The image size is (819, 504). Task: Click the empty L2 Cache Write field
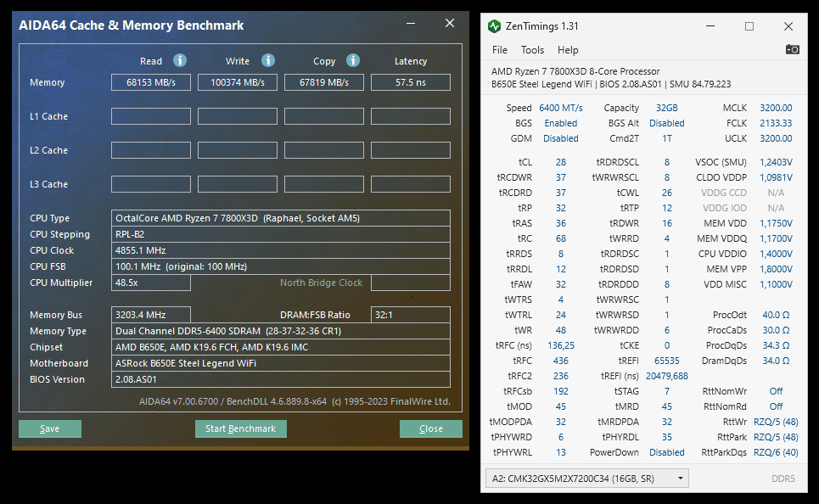pos(238,150)
